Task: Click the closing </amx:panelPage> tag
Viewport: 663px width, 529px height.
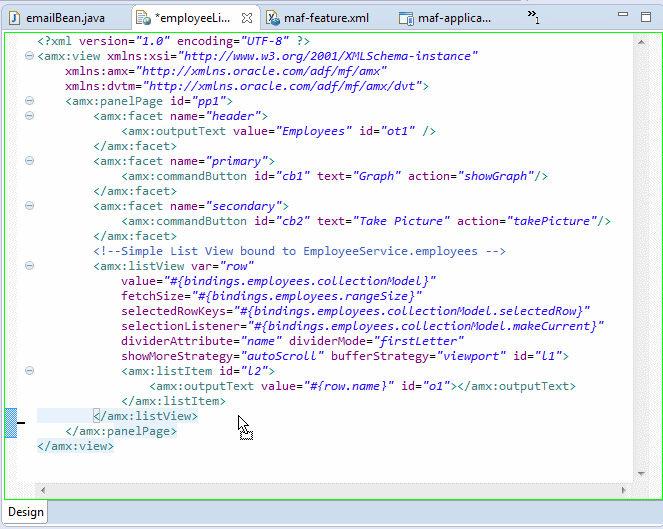Action: (121, 431)
